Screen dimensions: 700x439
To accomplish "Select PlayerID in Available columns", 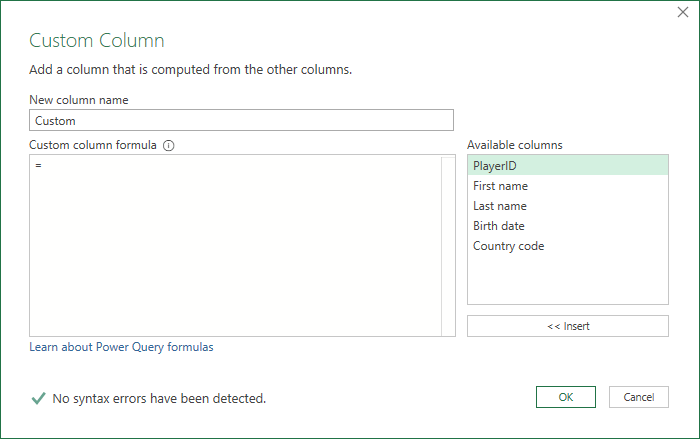I will pyautogui.click(x=568, y=165).
